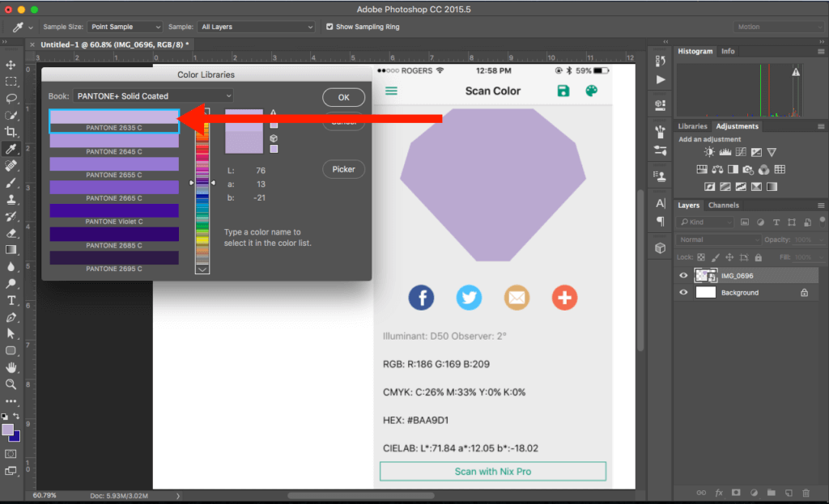Toggle lock transparent pixels
The width and height of the screenshot is (829, 504).
701,257
